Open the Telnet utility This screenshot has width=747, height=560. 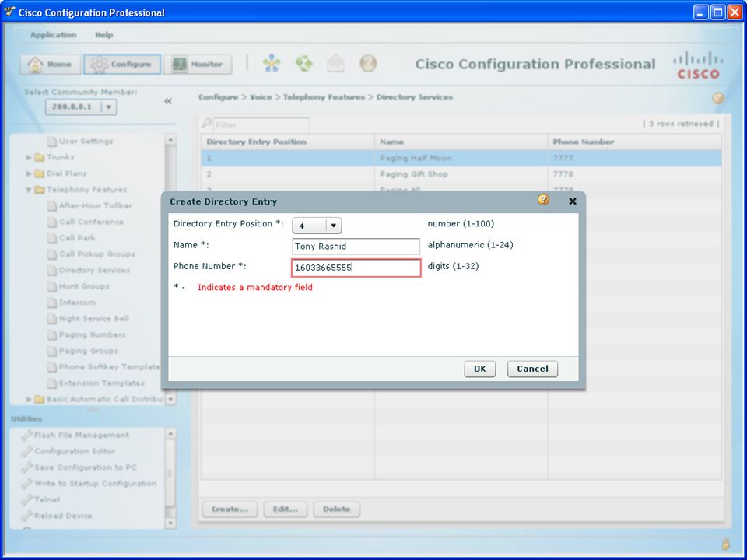[41, 500]
